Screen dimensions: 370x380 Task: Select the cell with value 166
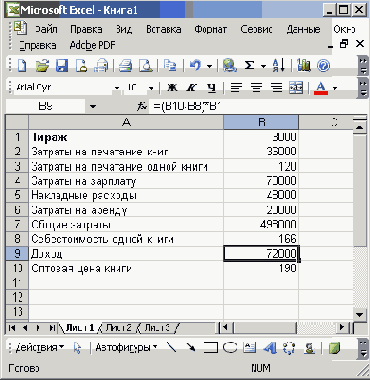pyautogui.click(x=261, y=239)
